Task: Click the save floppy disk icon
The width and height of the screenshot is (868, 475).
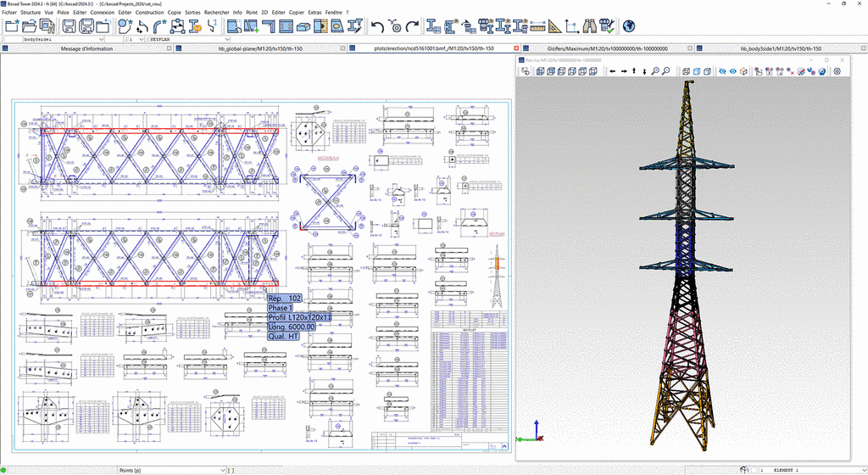Action: pos(70,27)
